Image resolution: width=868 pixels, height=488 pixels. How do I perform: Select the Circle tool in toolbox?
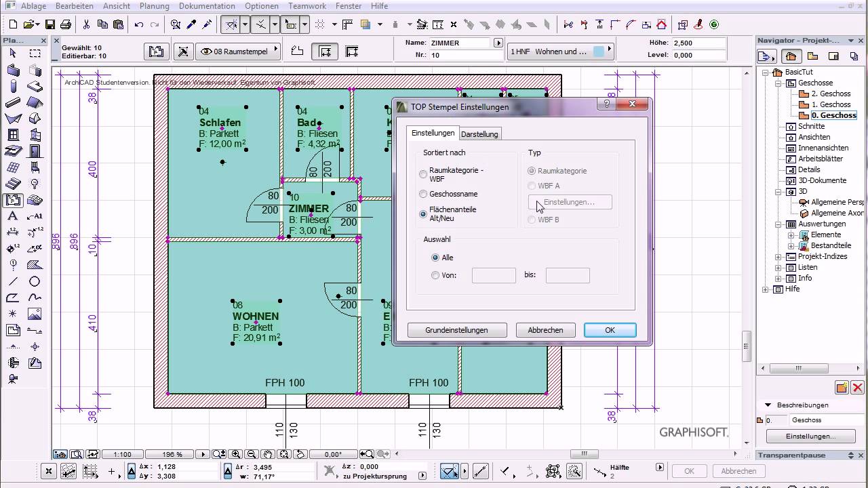point(35,281)
